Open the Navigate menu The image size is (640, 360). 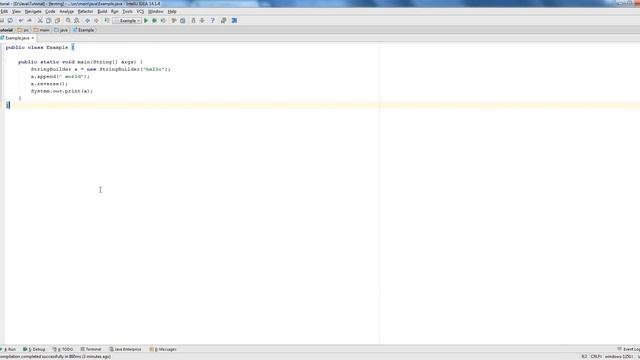(x=33, y=11)
